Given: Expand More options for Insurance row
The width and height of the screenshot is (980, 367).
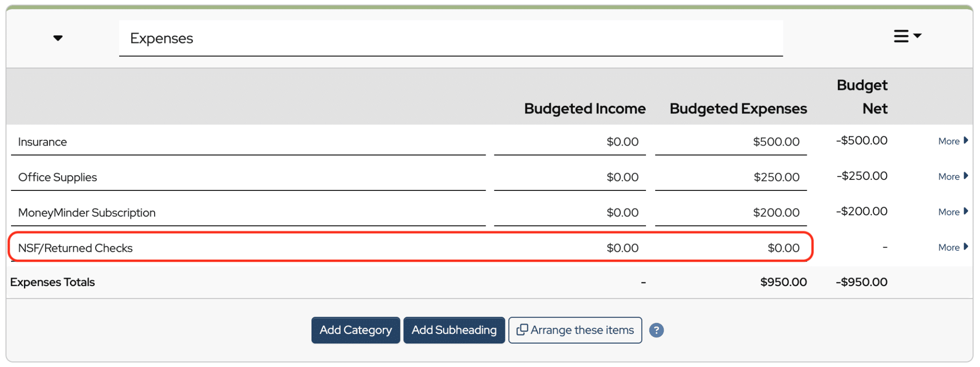Looking at the screenshot, I should coord(953,141).
